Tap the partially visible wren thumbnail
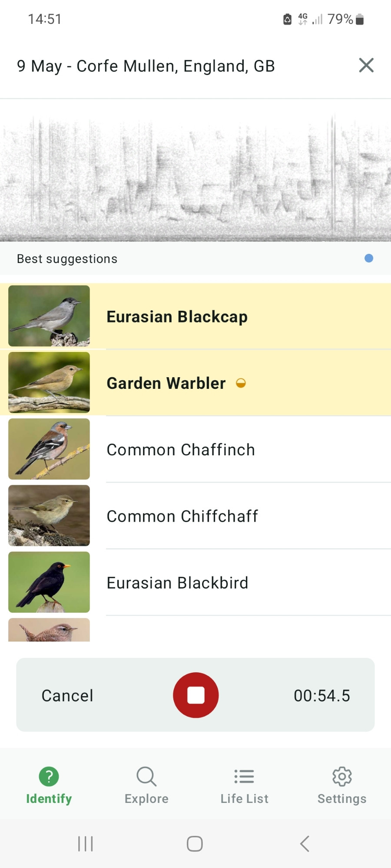 49,630
